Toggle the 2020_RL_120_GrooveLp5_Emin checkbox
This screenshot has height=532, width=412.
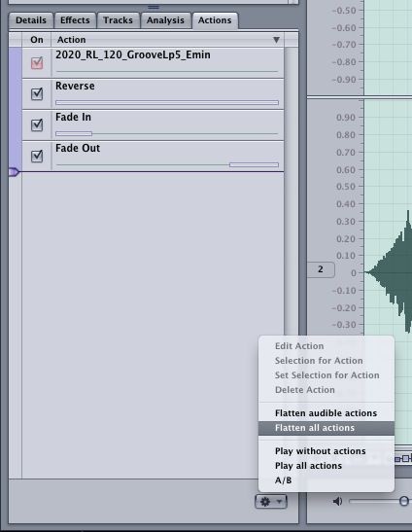click(37, 63)
